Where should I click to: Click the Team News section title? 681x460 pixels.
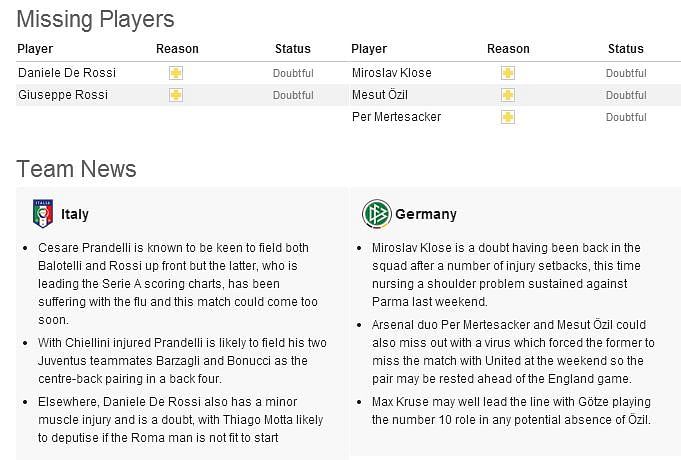pyautogui.click(x=76, y=169)
